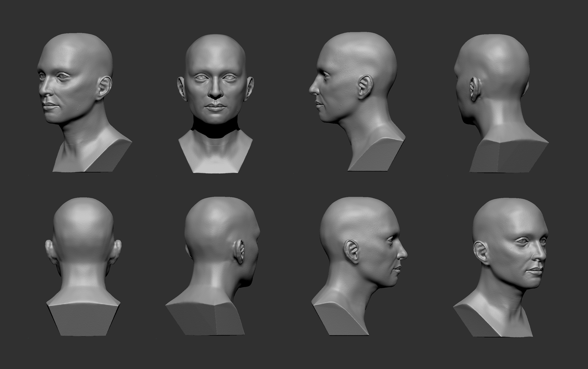Viewport: 588px width, 369px height.
Task: Select the straight front-facing head render
Action: coord(216,103)
